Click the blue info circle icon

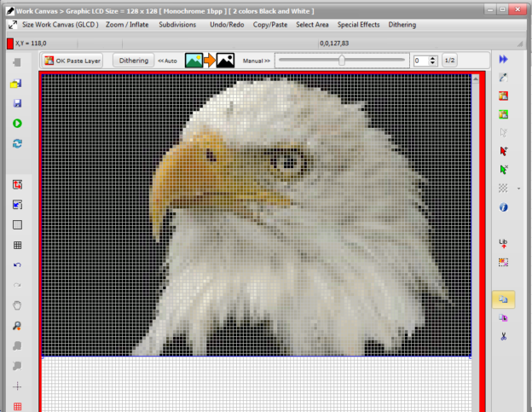point(503,207)
